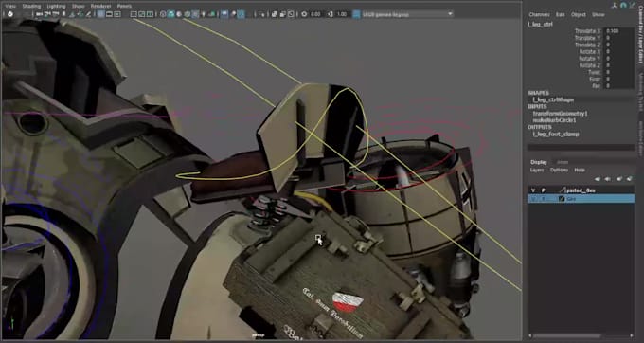This screenshot has height=343, width=644.
Task: Open the Layers menu in Layer Editor
Action: (x=537, y=170)
